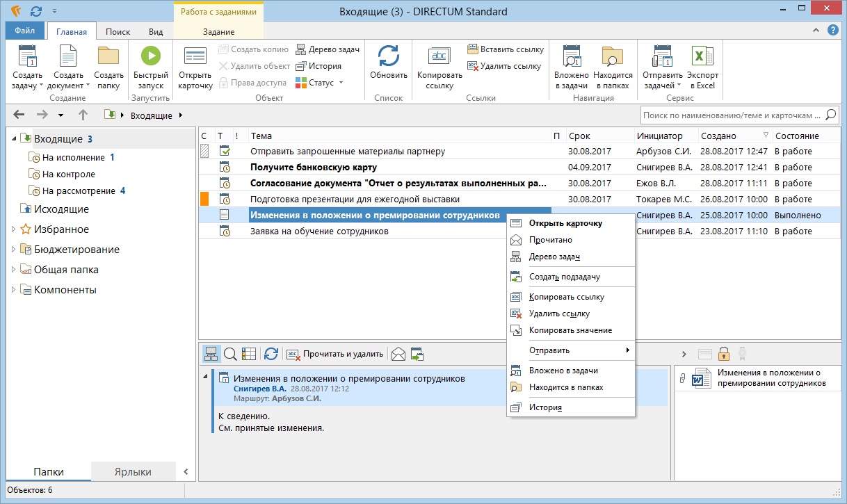847x504 pixels.
Task: Click the Быстрый запуск green play icon
Action: pyautogui.click(x=151, y=56)
